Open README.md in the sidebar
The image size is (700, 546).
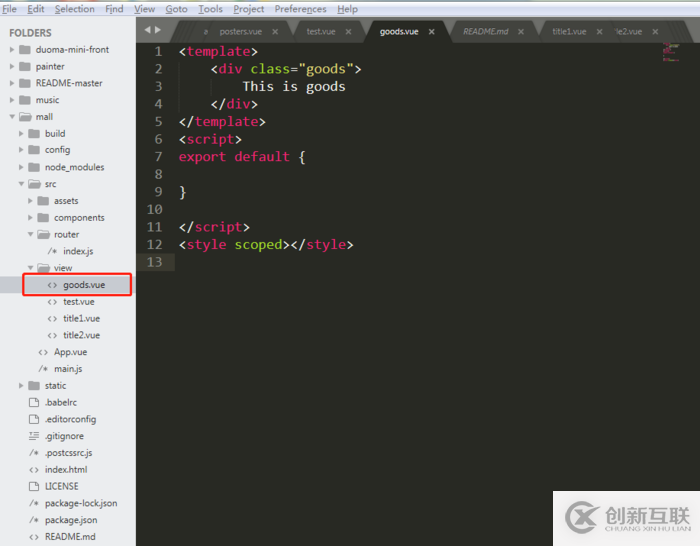(70, 537)
